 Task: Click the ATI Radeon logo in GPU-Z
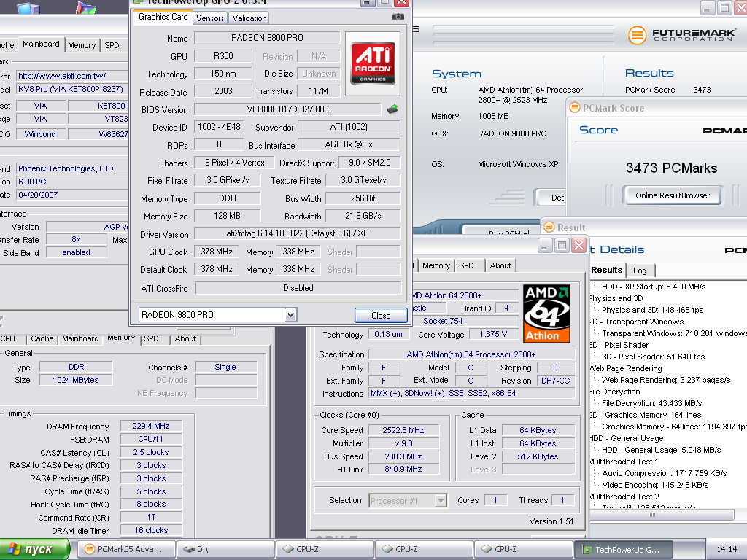pos(373,63)
